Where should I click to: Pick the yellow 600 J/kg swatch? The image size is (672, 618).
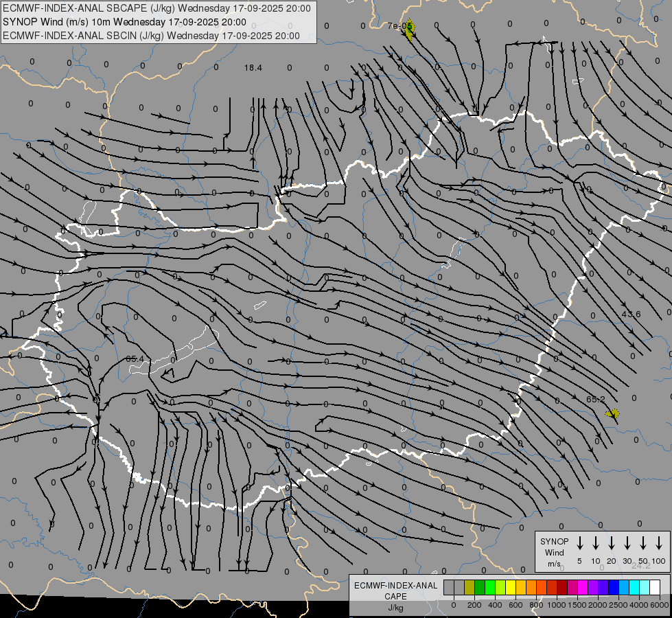pyautogui.click(x=511, y=588)
